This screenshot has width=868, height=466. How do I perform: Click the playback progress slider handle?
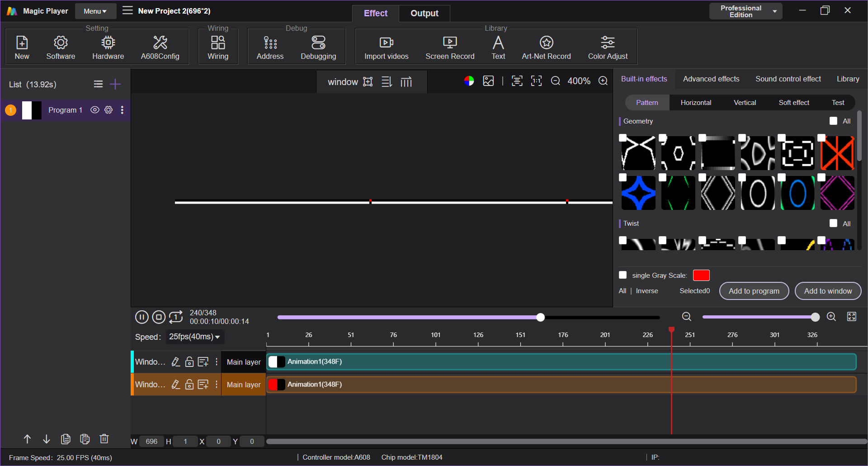point(540,317)
